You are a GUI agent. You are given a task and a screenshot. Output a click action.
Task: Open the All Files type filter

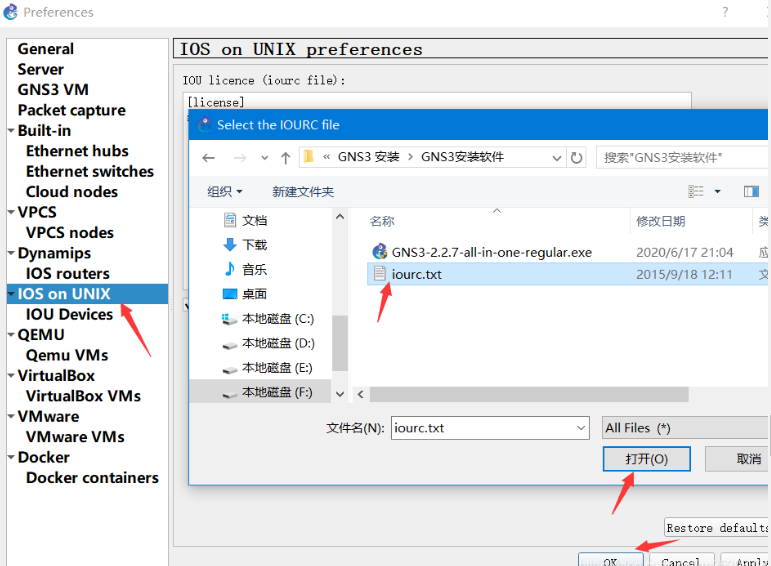pos(685,428)
